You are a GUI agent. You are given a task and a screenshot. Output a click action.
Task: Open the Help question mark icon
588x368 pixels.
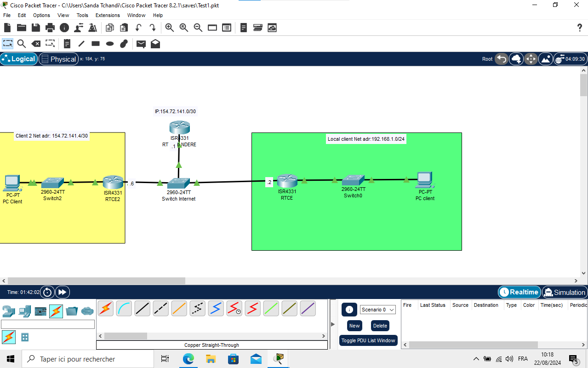[x=580, y=28]
